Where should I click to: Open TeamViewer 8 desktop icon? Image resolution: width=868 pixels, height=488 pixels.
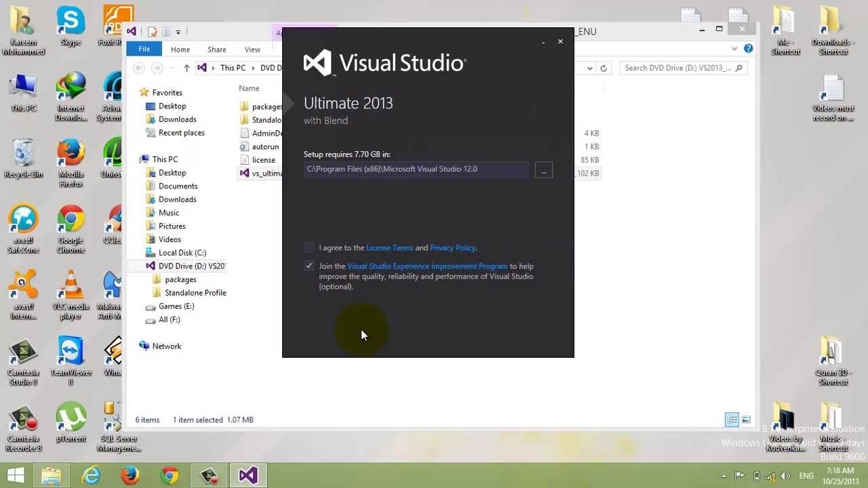pyautogui.click(x=71, y=361)
